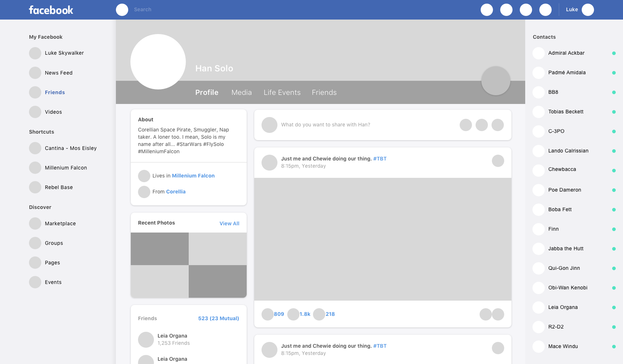
Task: Click Finn's contact avatar
Action: (539, 229)
